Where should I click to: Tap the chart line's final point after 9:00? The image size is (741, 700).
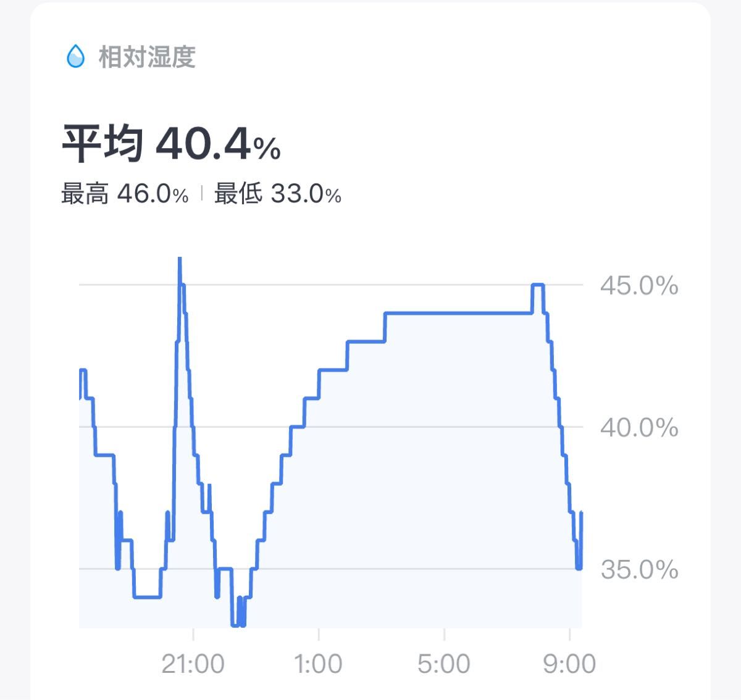(x=582, y=512)
